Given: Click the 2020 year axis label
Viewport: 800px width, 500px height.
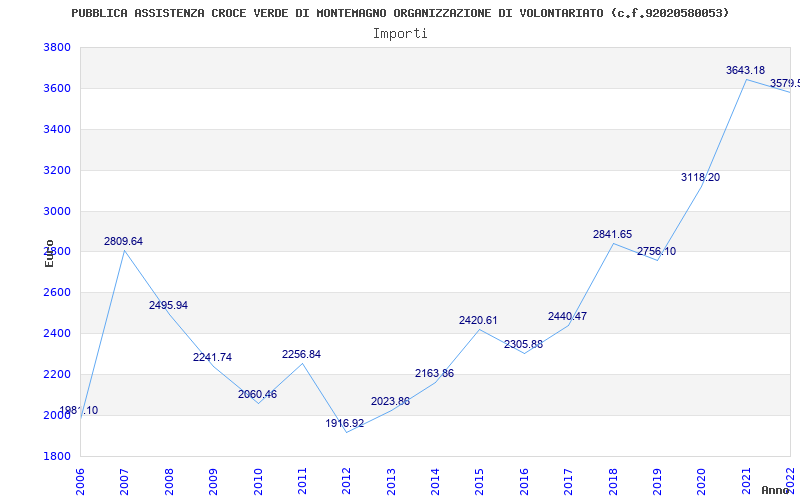Looking at the screenshot, I should pos(702,481).
